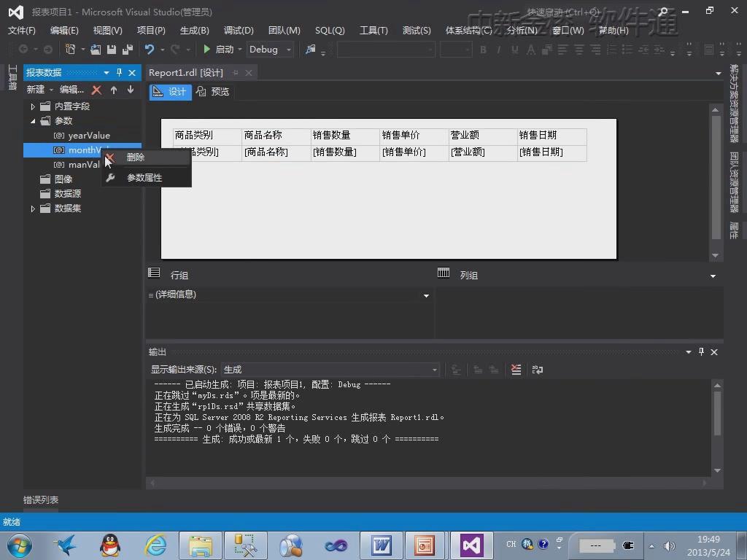Click the quick launch search magnifier icon

click(x=662, y=12)
